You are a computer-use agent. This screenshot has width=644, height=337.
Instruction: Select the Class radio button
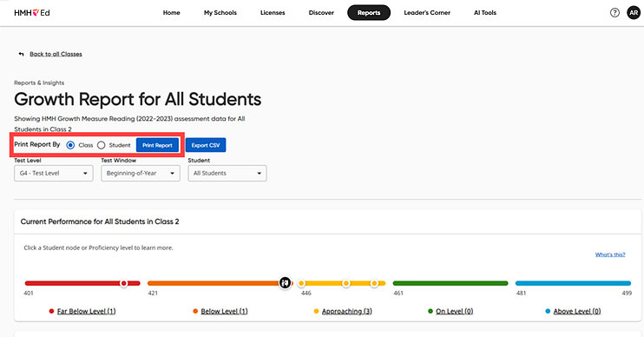(x=70, y=145)
